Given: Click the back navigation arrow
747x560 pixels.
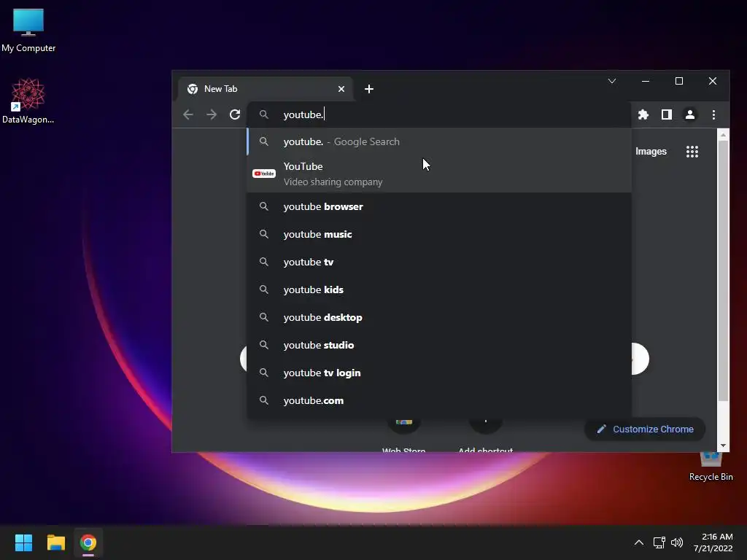Looking at the screenshot, I should (188, 114).
